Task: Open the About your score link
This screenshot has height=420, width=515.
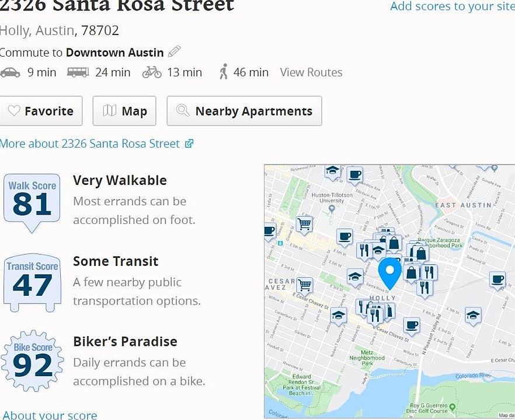Action: 50,415
